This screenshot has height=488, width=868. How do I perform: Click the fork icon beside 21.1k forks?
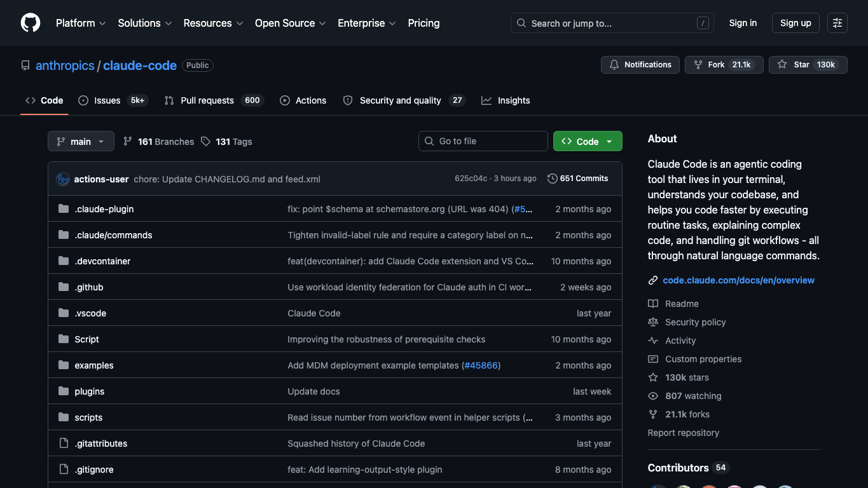(653, 414)
